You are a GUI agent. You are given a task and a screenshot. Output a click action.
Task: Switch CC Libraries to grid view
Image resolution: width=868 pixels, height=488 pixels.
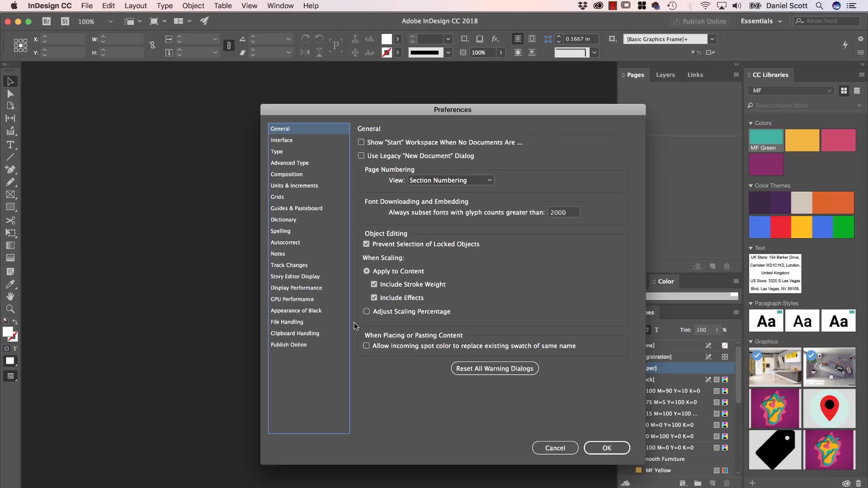pyautogui.click(x=844, y=91)
